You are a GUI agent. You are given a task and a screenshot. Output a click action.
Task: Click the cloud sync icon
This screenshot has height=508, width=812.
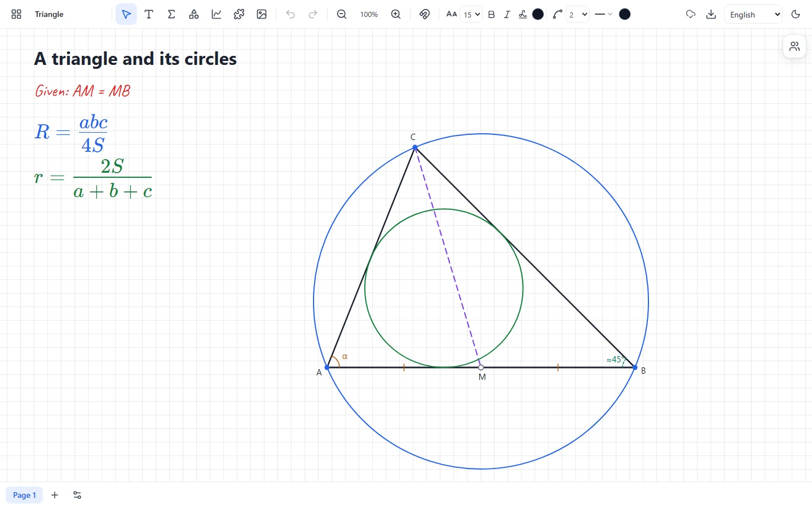coord(691,14)
